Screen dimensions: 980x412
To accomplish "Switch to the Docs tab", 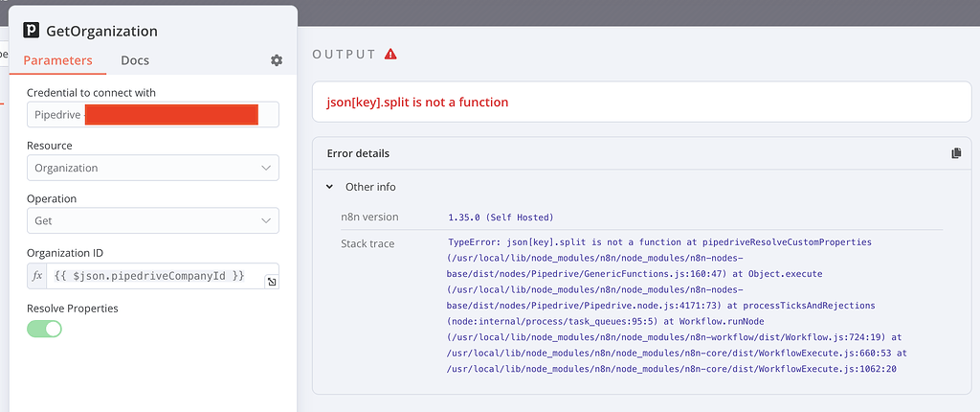I will pos(135,60).
